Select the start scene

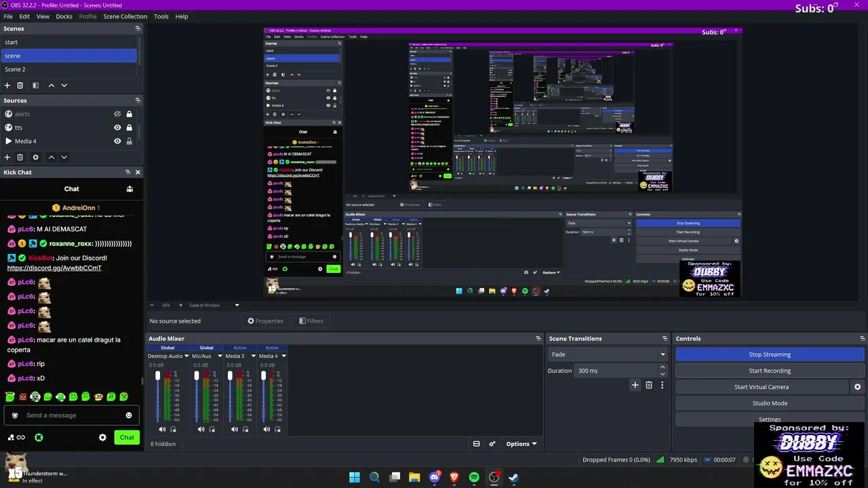pyautogui.click(x=69, y=42)
